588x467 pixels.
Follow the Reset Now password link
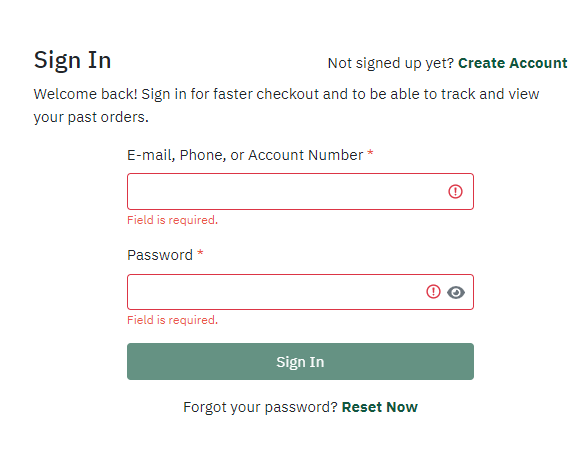pyautogui.click(x=380, y=407)
